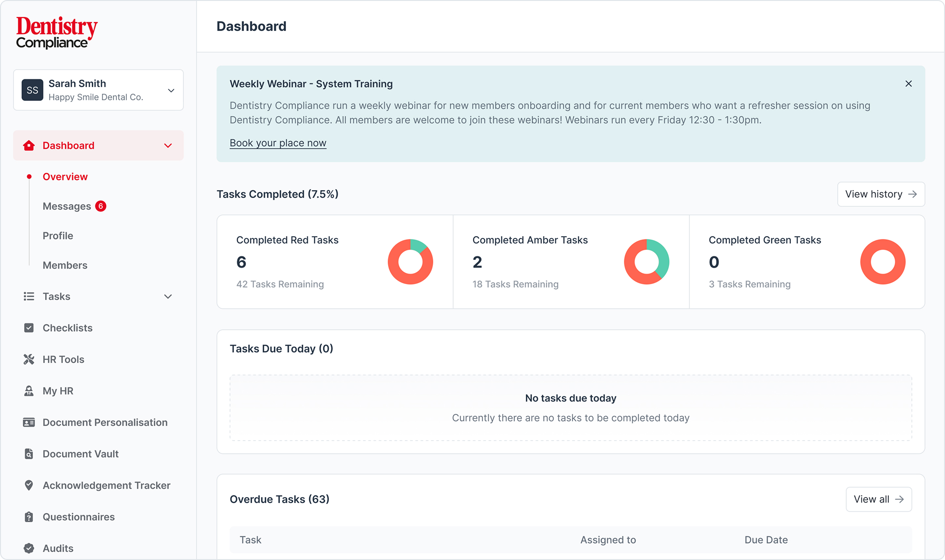Click the Document Vault file icon
945x560 pixels.
[29, 454]
